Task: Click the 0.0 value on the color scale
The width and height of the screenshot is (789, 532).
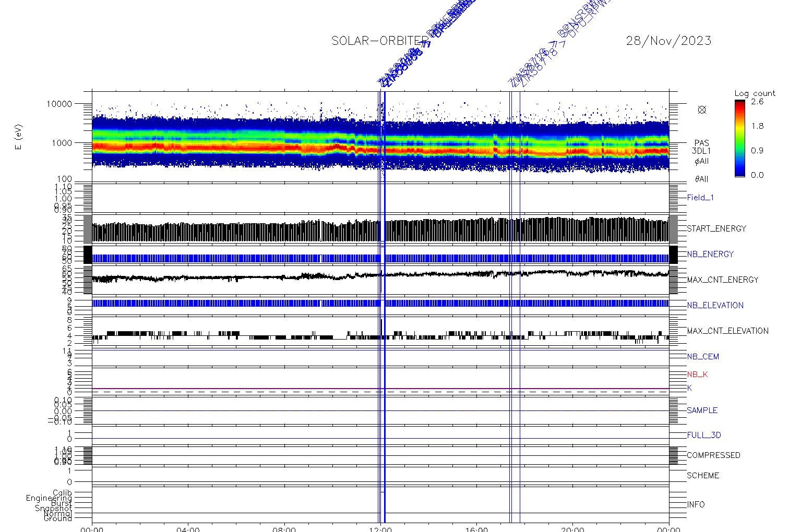Action: (x=757, y=175)
